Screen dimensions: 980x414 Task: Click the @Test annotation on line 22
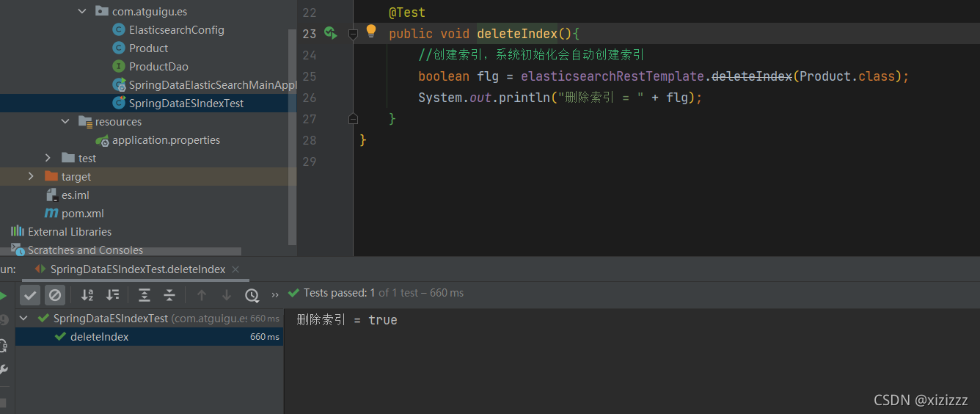(x=407, y=12)
